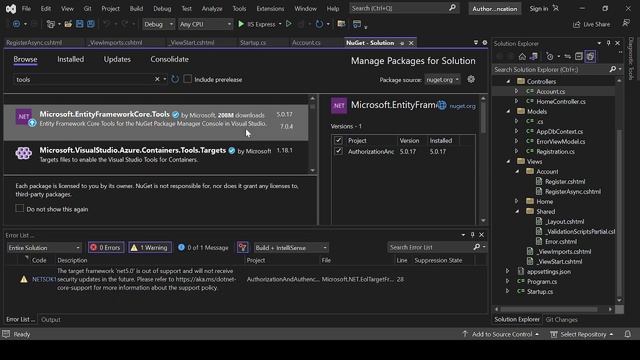Open the Startup.cs editor tab

tap(253, 42)
